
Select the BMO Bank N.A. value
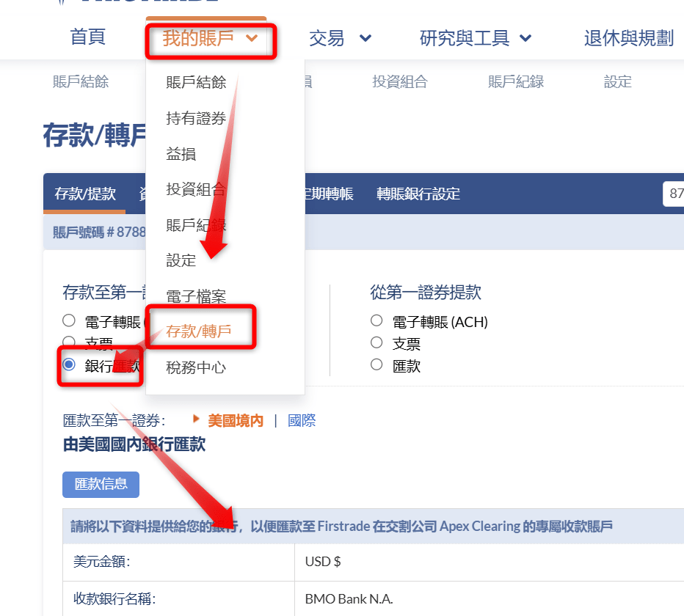349,599
